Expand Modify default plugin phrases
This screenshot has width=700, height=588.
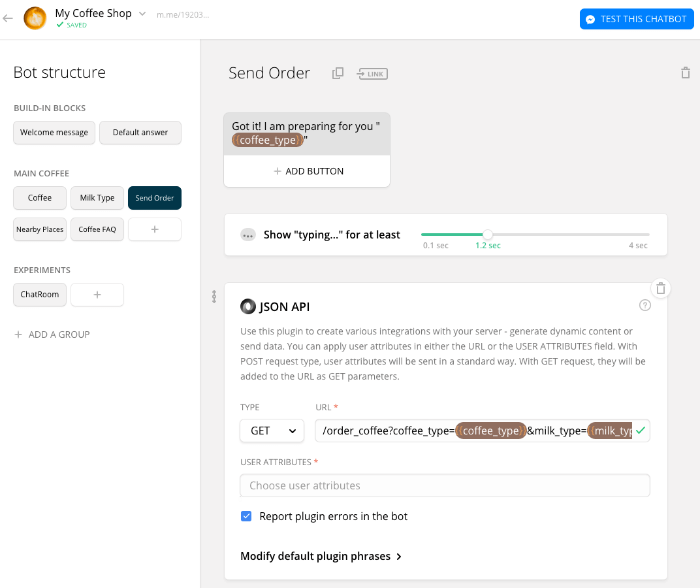click(x=321, y=556)
